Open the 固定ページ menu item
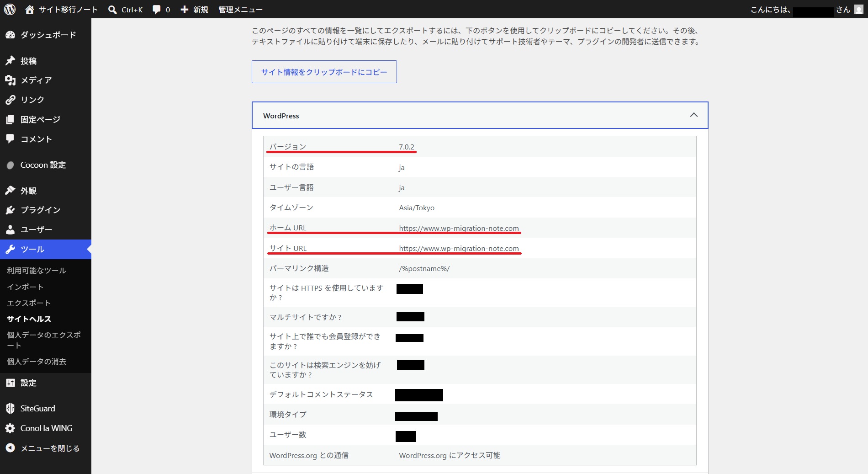 tap(46, 119)
